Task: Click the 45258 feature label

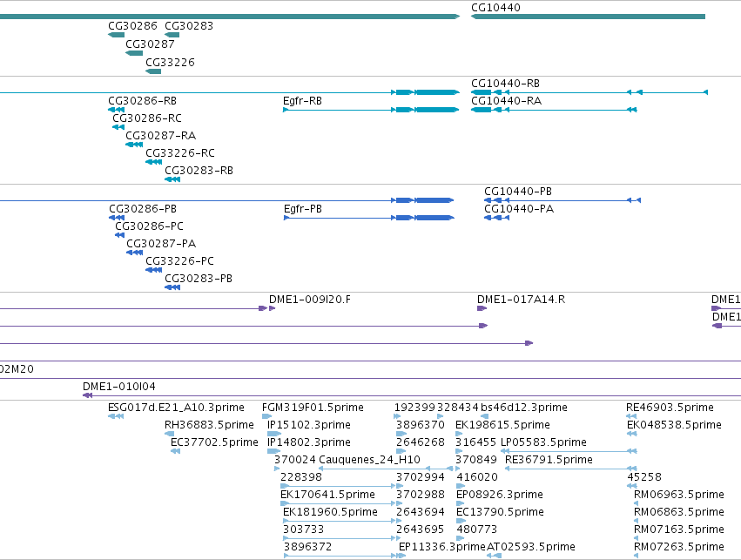Action: pos(644,477)
